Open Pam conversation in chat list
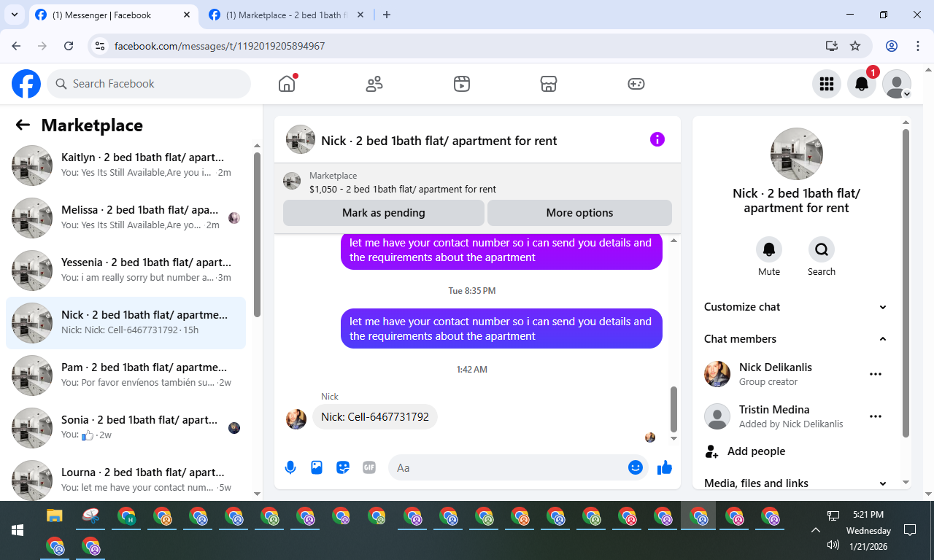 click(x=126, y=376)
